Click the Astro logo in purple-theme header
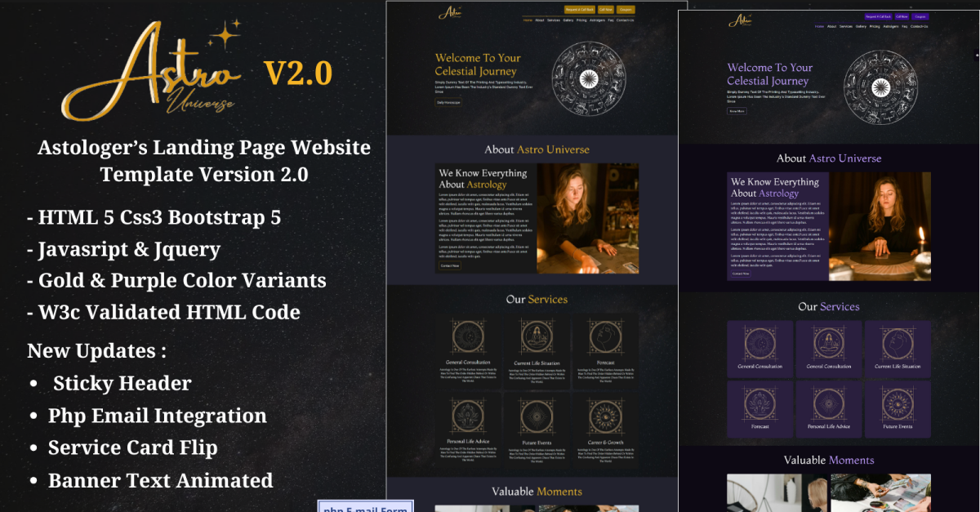The width and height of the screenshot is (980, 512). point(740,20)
